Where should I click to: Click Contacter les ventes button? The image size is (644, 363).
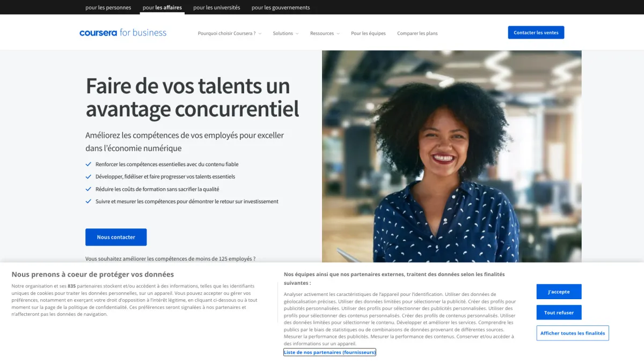[536, 33]
